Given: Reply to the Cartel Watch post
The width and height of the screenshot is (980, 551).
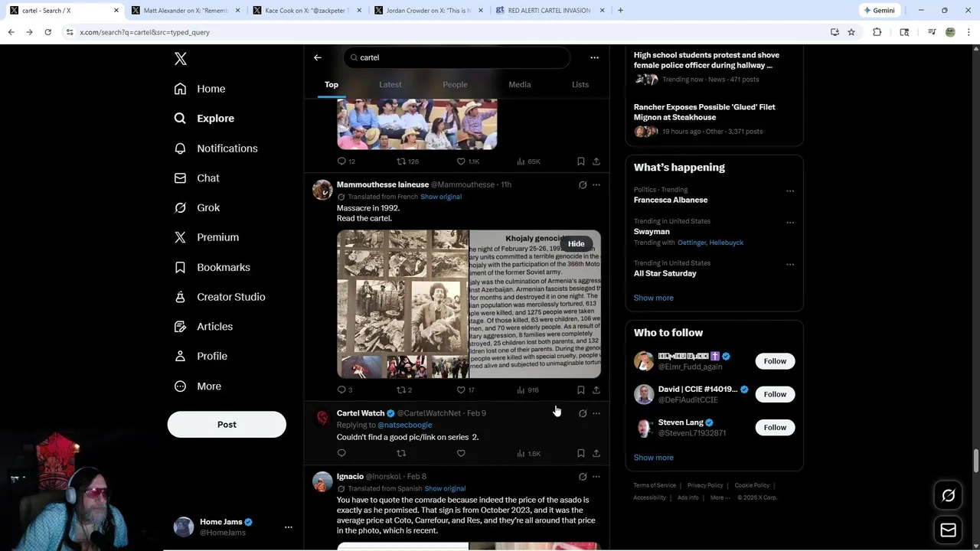Looking at the screenshot, I should tap(341, 454).
